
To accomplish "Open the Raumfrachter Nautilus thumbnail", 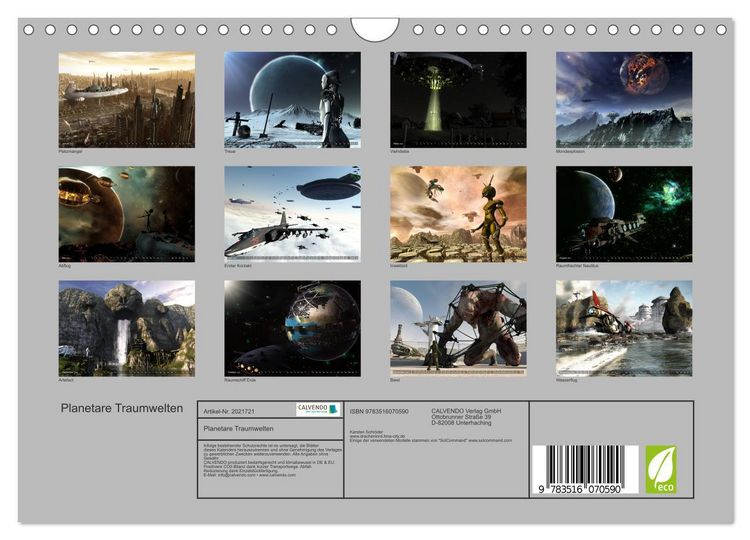I will click(624, 214).
